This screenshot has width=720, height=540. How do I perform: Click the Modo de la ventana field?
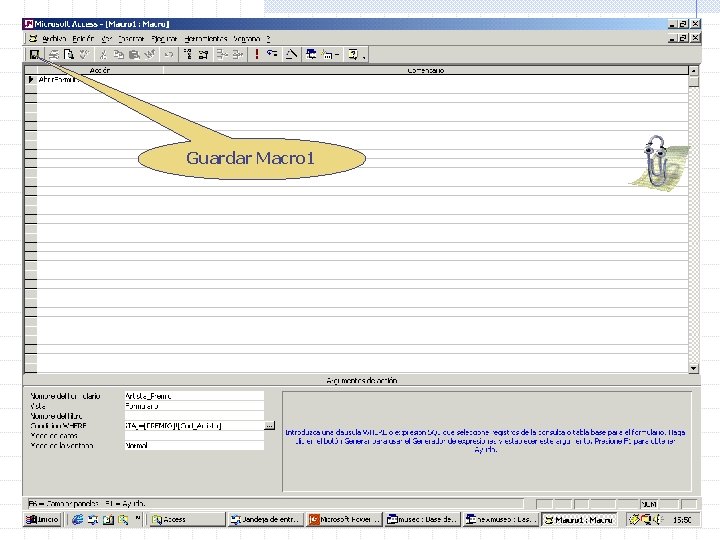(x=194, y=445)
